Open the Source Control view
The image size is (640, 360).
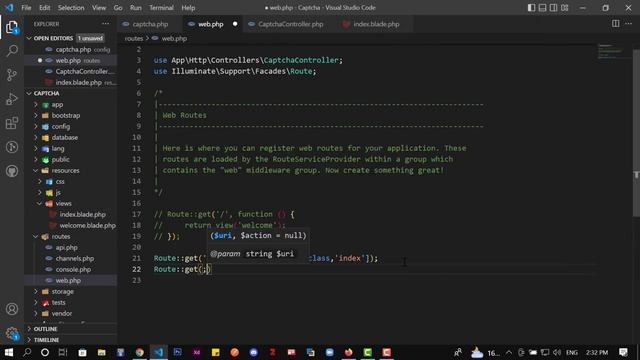pos(12,75)
